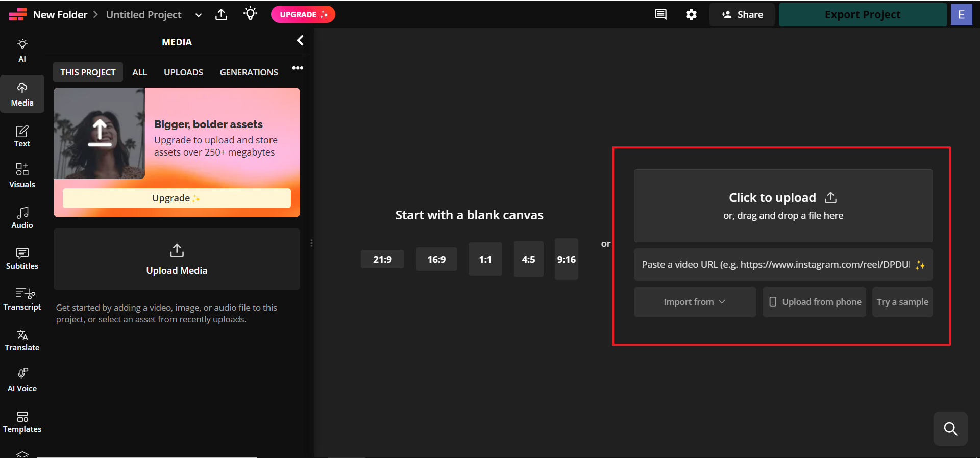Switch to the UPLOADS tab
The width and height of the screenshot is (980, 458).
tap(183, 72)
